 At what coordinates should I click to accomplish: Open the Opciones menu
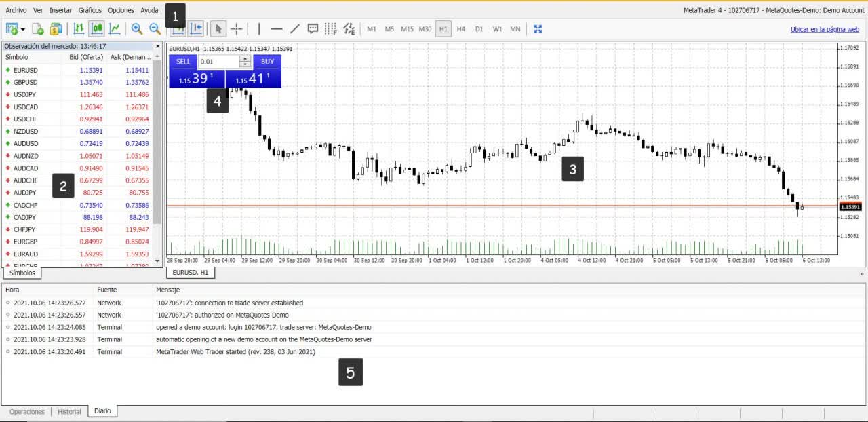coord(121,10)
